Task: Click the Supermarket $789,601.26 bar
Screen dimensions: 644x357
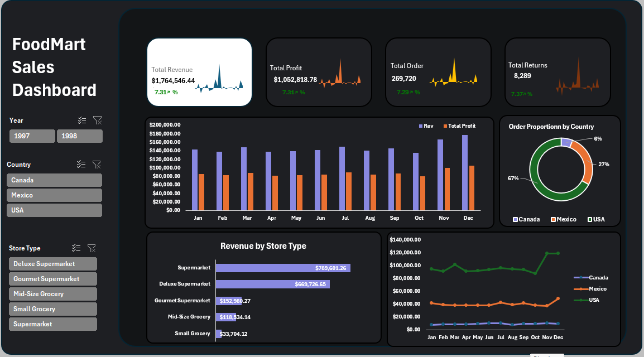Action: [283, 268]
